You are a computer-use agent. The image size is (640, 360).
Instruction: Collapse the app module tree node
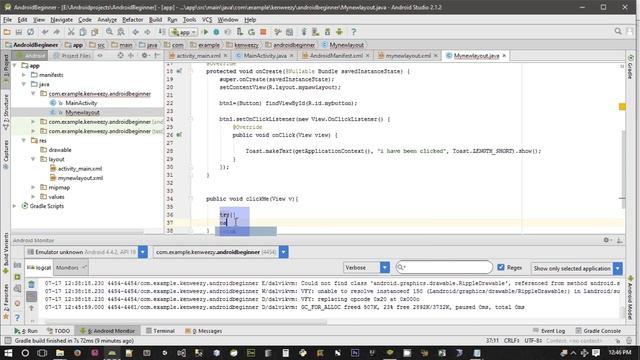coord(15,65)
